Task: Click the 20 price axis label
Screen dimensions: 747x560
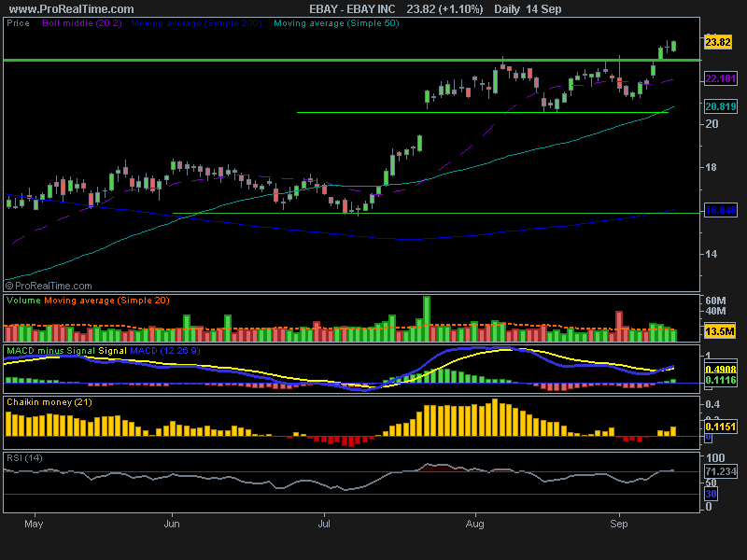Action: point(712,124)
